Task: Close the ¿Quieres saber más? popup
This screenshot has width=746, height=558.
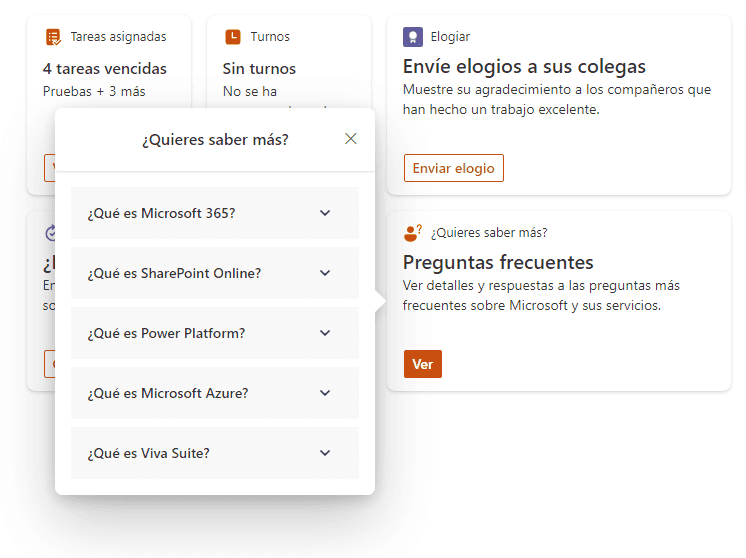Action: pyautogui.click(x=351, y=138)
